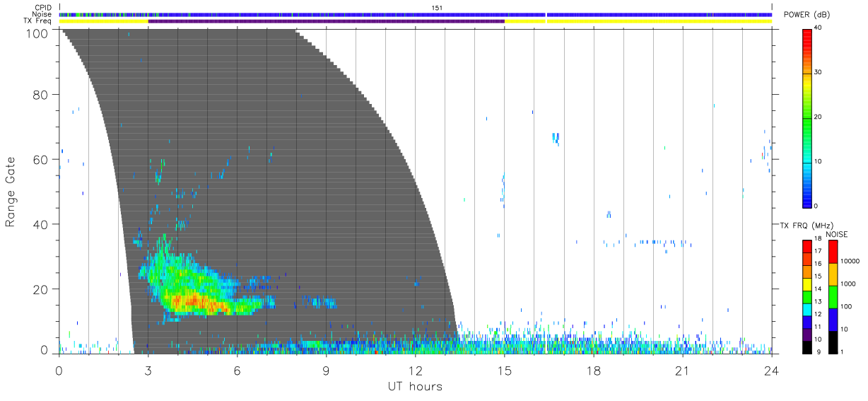Click the 'UT hours' axis title
Viewport: 868px width, 401px height.
415,386
